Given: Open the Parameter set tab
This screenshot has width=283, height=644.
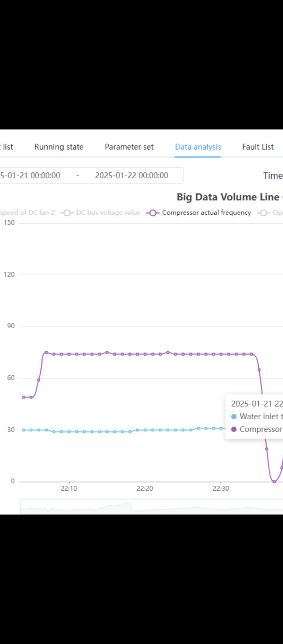Looking at the screenshot, I should tap(129, 147).
